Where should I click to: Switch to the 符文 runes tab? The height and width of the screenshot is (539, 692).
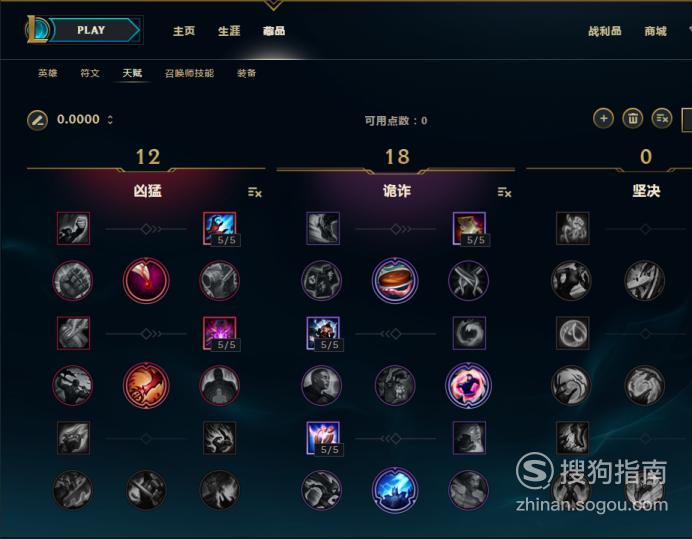90,73
